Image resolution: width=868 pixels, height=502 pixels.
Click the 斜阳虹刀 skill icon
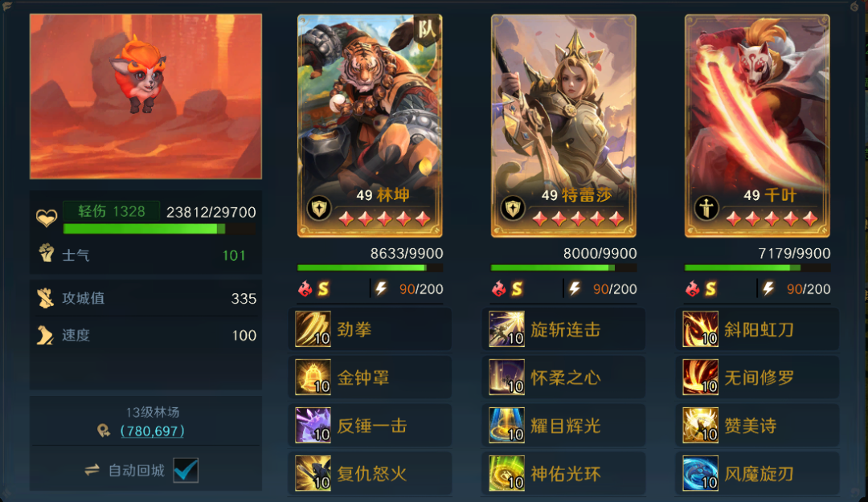click(x=700, y=329)
